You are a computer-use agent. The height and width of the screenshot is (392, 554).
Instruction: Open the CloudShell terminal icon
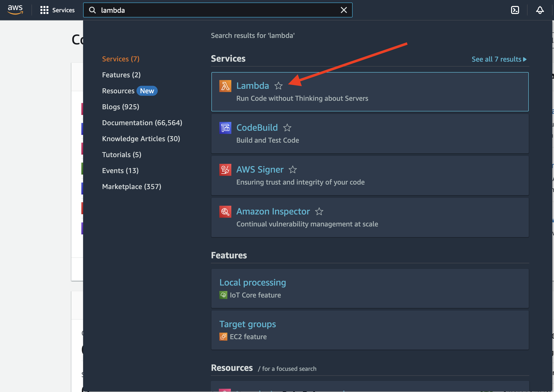[x=515, y=10]
